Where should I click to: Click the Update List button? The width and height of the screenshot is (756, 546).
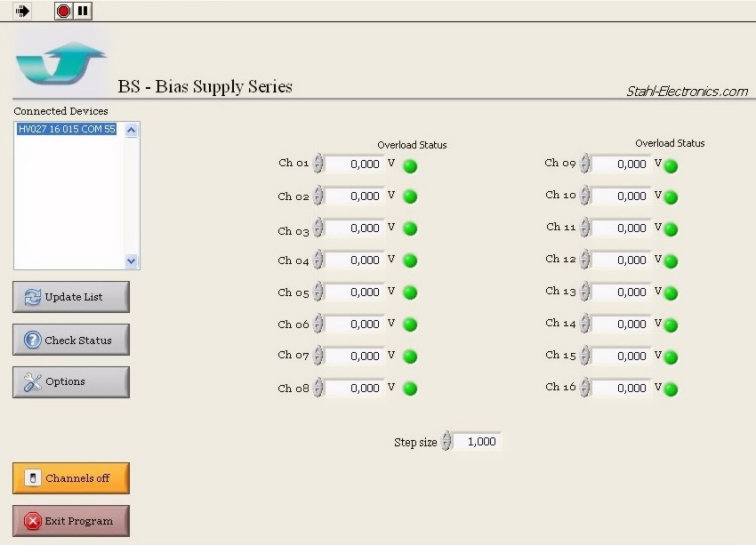click(71, 297)
